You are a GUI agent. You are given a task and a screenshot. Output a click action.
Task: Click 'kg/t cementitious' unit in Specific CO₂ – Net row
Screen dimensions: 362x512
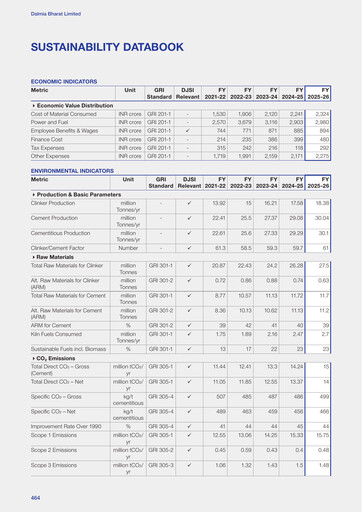coord(128,415)
